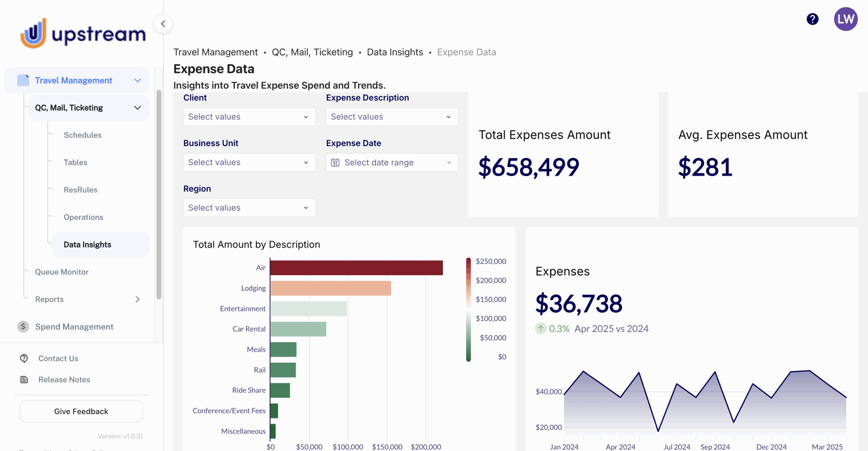Click the Air bar in description chart
Image resolution: width=868 pixels, height=451 pixels.
pos(356,268)
